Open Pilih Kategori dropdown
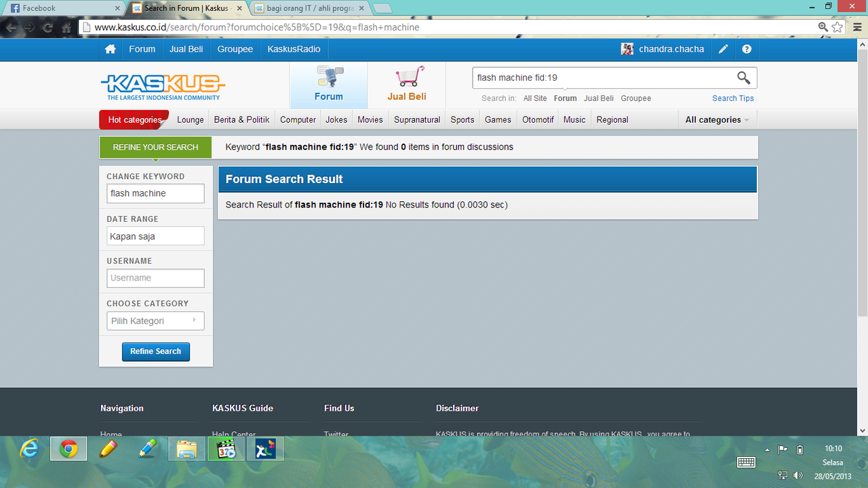The height and width of the screenshot is (488, 868). pos(155,321)
